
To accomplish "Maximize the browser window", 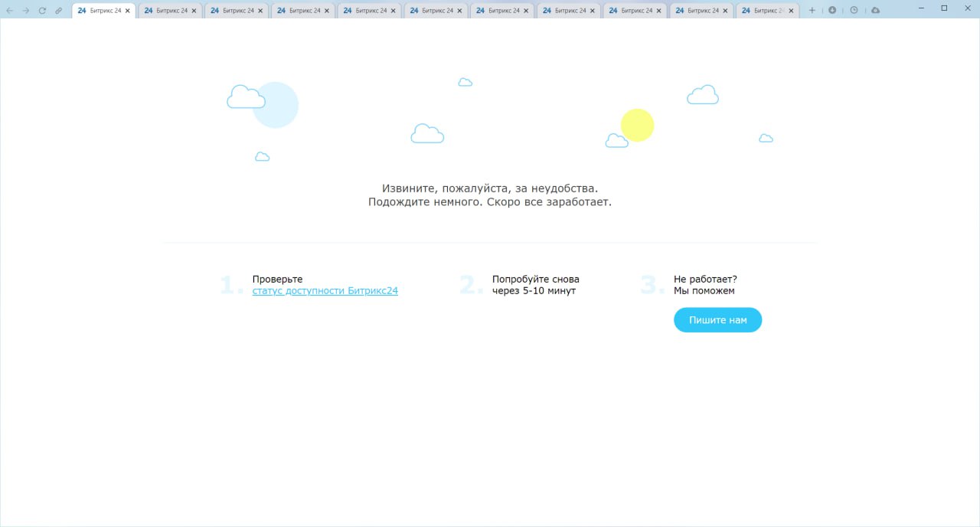I will [x=944, y=8].
